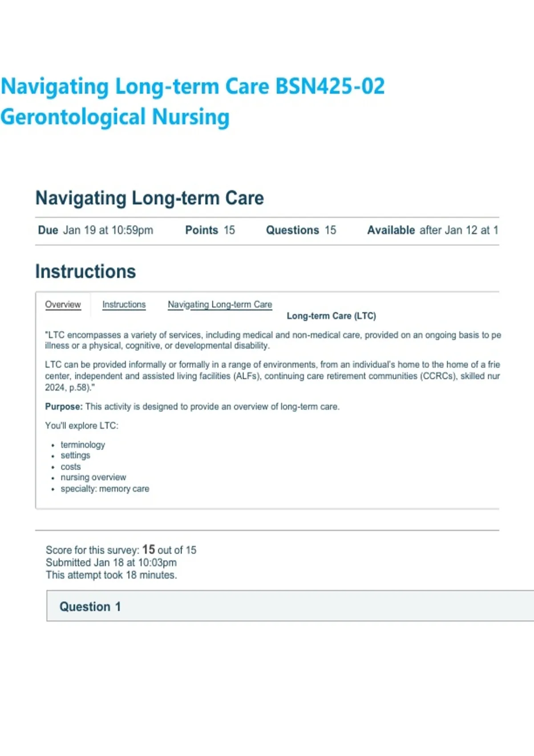The image size is (534, 756).
Task: Click the Available after Jan 12 text
Action: coord(433,230)
